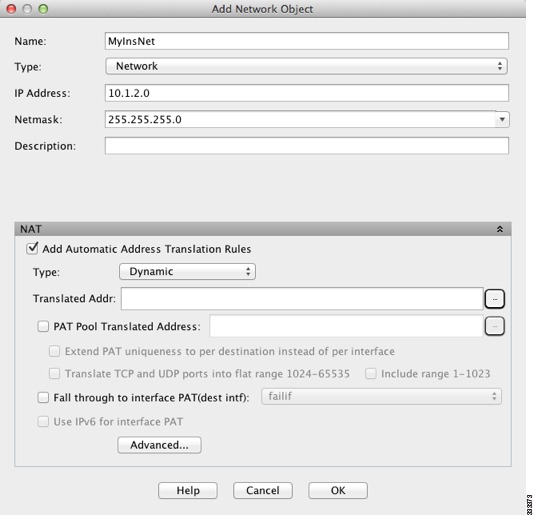Open the Translated Addr browse button

[x=494, y=299]
